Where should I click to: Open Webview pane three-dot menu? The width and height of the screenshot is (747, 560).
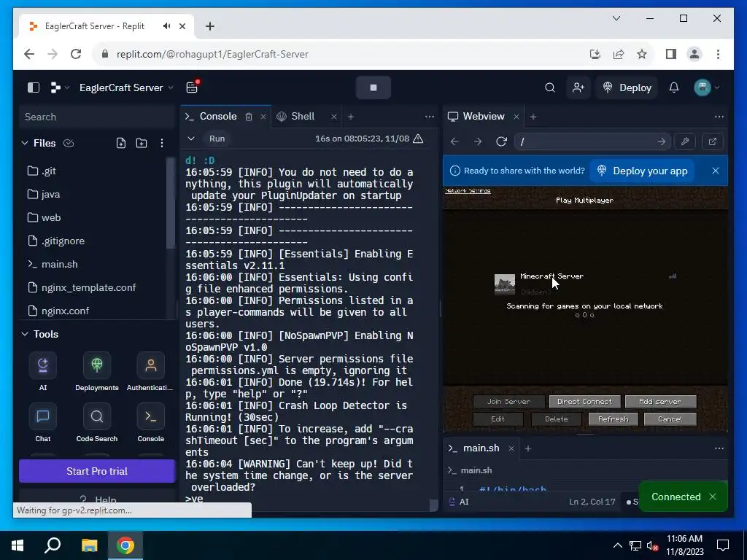[719, 117]
